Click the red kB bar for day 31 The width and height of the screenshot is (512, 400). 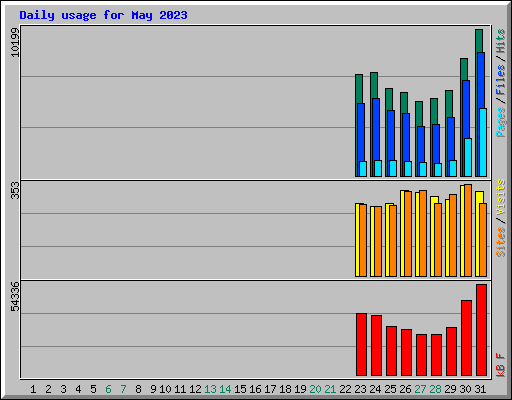click(481, 330)
